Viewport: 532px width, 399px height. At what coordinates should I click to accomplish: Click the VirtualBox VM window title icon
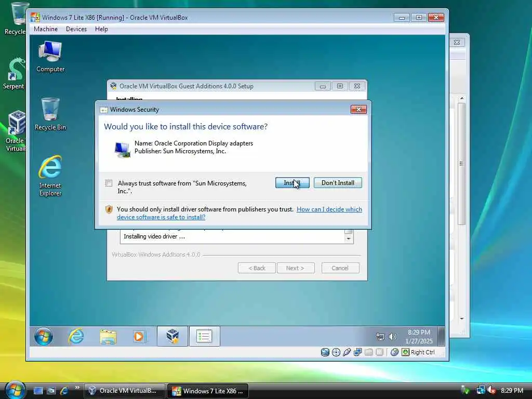coord(35,17)
